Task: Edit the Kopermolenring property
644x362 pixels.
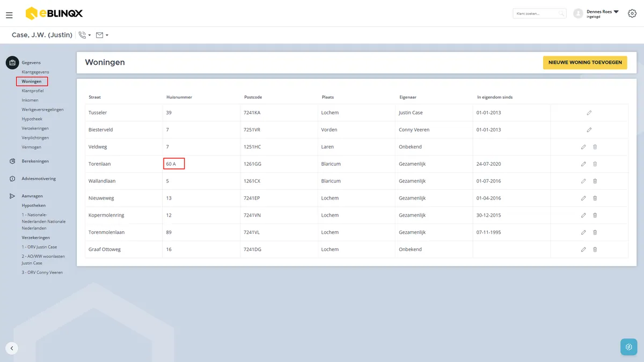Action: pos(583,215)
